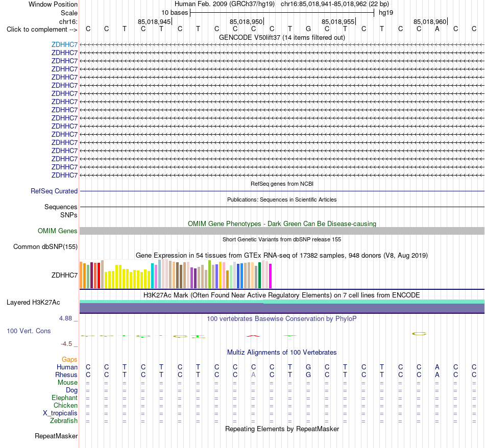This screenshot has width=485, height=448.
Task: Click the Dog alignment row label
Action: coord(71,390)
